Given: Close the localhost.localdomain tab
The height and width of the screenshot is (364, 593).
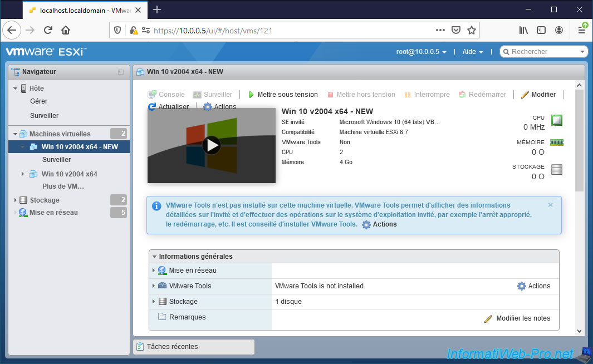Looking at the screenshot, I should tap(139, 10).
